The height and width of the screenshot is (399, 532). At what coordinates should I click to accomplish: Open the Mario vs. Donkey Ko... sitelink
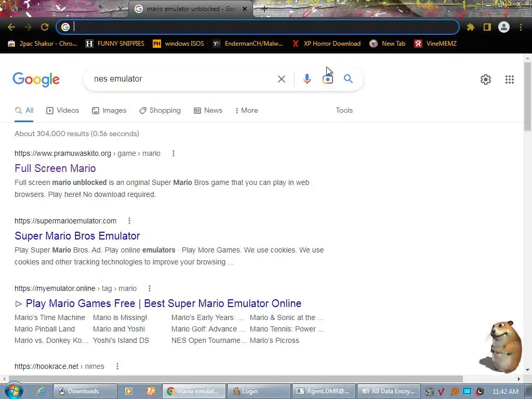(x=51, y=341)
